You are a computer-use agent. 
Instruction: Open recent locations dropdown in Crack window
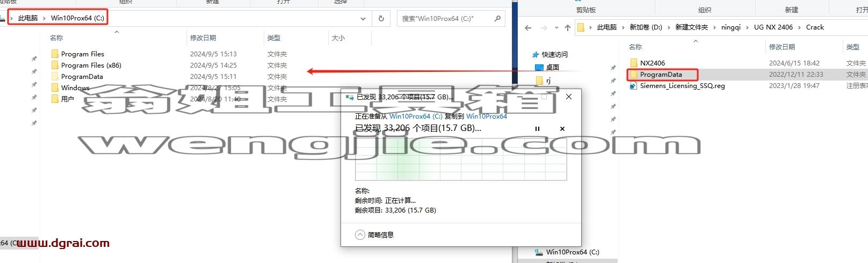[x=556, y=27]
